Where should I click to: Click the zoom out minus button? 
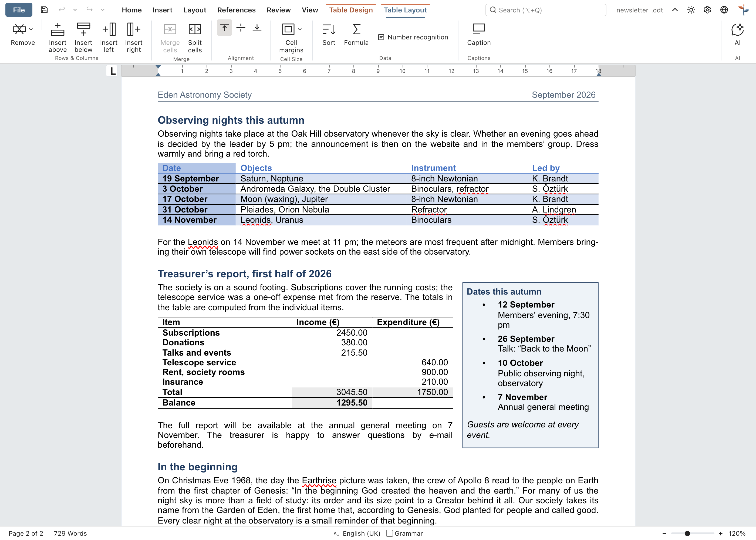(x=664, y=533)
